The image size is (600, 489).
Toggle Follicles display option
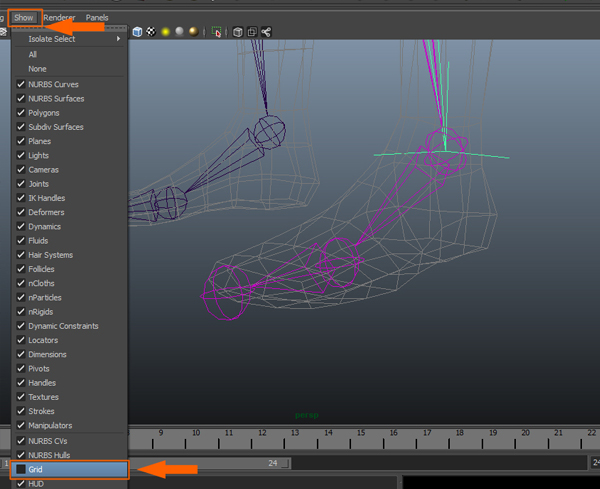point(69,269)
